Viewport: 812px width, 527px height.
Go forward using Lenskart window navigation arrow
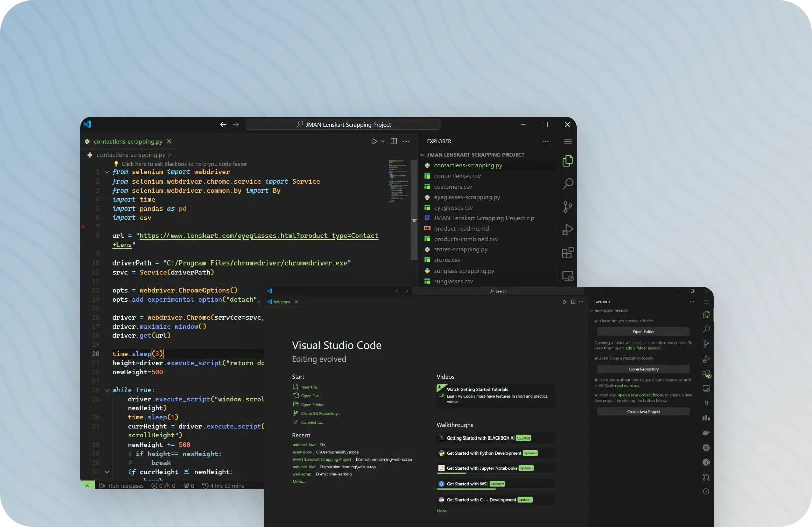(x=236, y=124)
